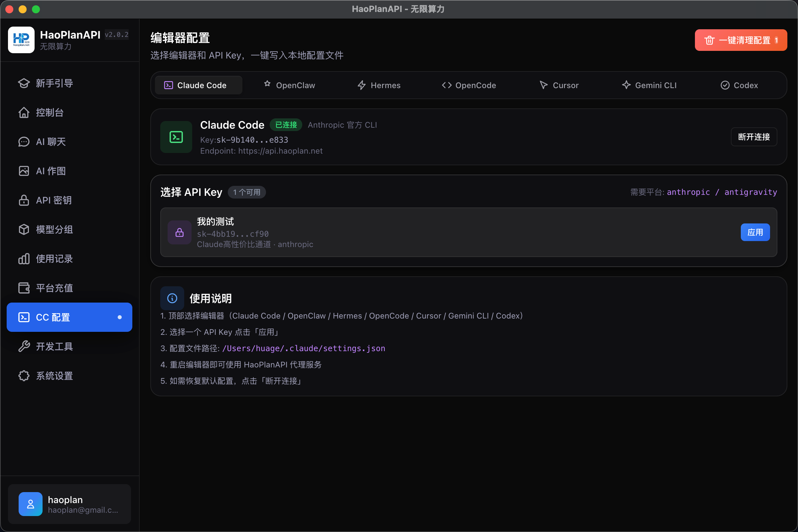Click the Endpoint https://api.haoplan.net text

click(x=261, y=151)
